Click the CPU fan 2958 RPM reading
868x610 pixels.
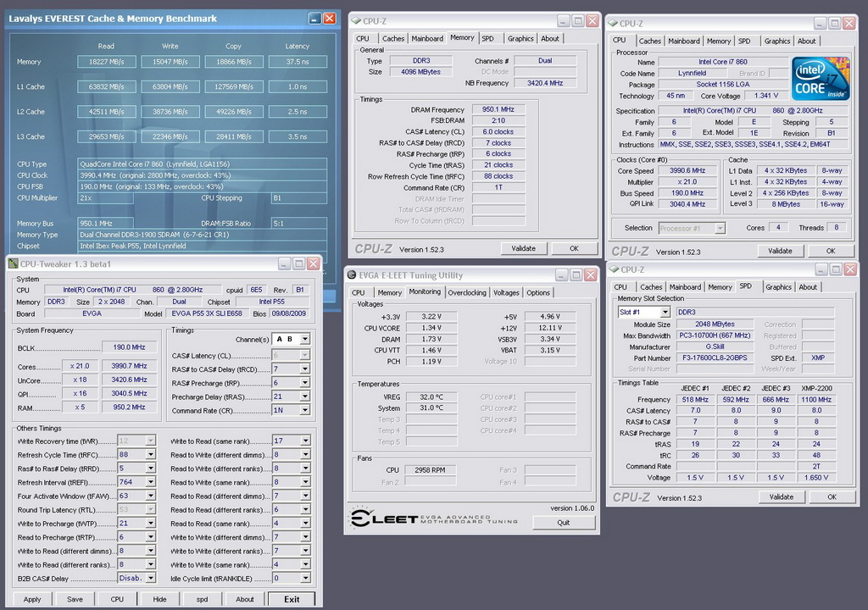click(x=430, y=470)
